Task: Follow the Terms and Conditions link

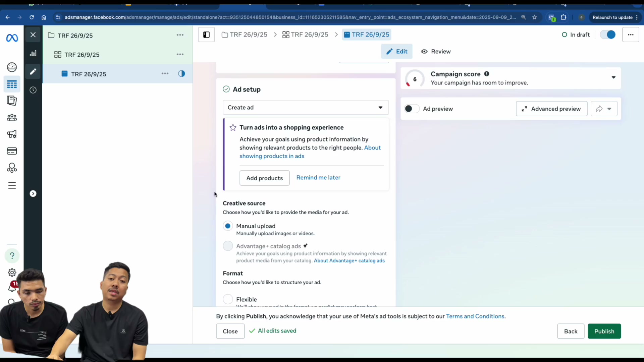Action: (475, 316)
